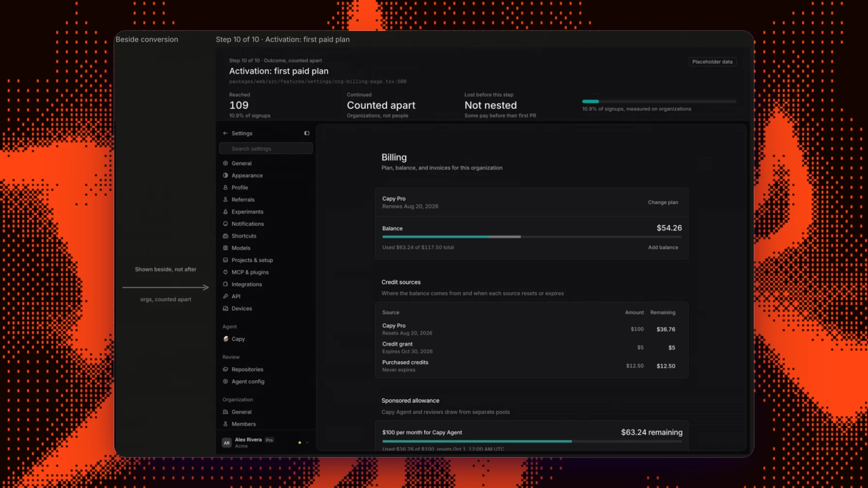Click the MCP & plugins plug icon

point(225,272)
